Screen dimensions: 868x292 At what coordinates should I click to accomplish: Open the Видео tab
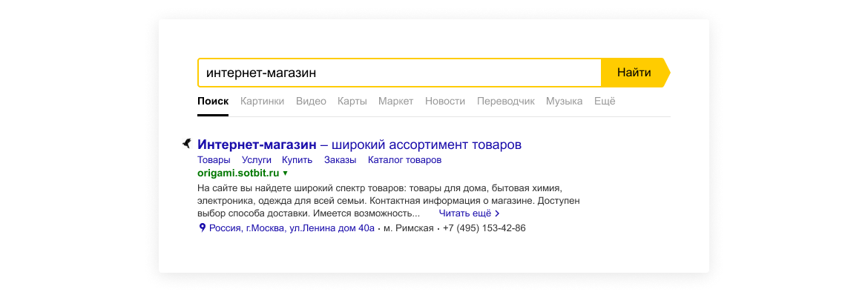coord(311,102)
